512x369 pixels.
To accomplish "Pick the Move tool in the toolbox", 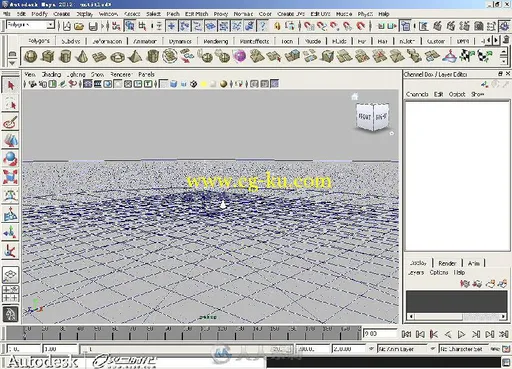I will click(x=10, y=140).
